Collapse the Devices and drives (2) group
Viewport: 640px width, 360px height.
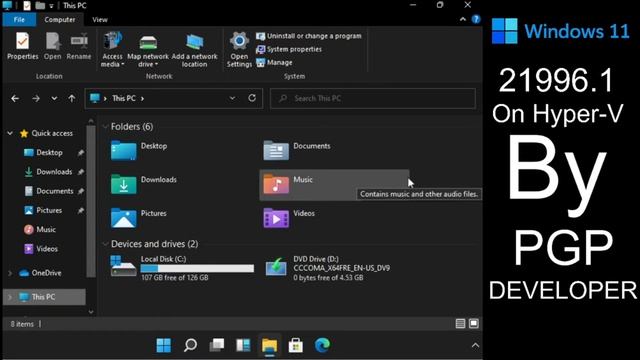tap(105, 244)
